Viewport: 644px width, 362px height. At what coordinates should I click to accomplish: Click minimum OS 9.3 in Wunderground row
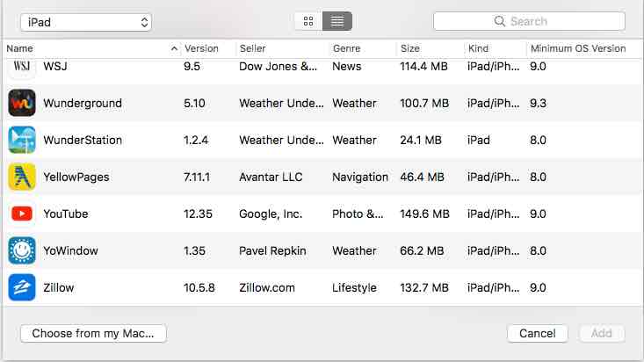(538, 103)
